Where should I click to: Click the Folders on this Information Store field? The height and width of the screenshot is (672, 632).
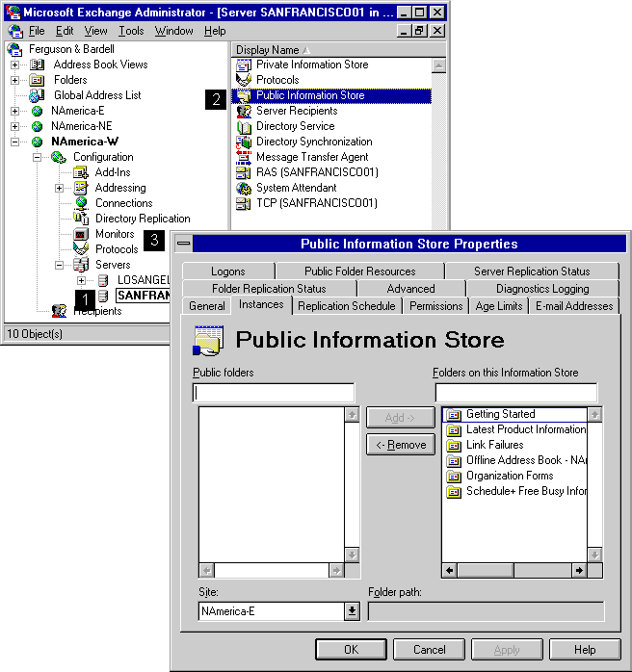pos(515,393)
